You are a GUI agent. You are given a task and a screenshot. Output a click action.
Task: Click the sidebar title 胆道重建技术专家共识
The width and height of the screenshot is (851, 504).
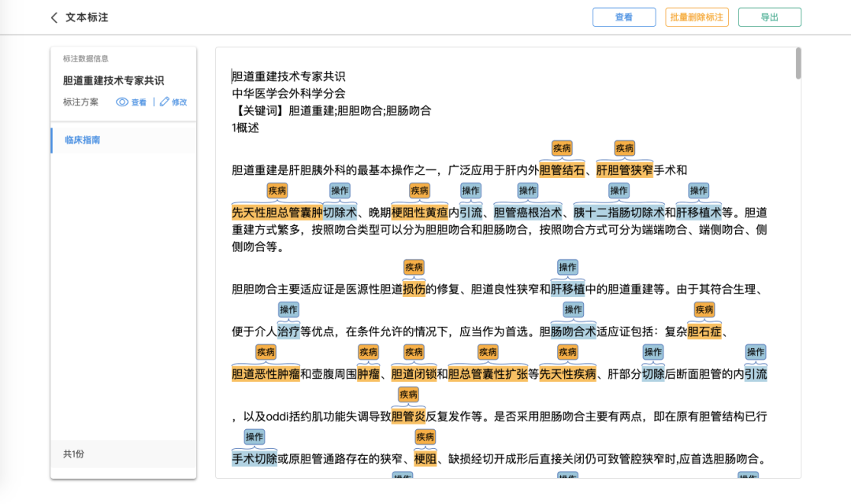pos(113,80)
